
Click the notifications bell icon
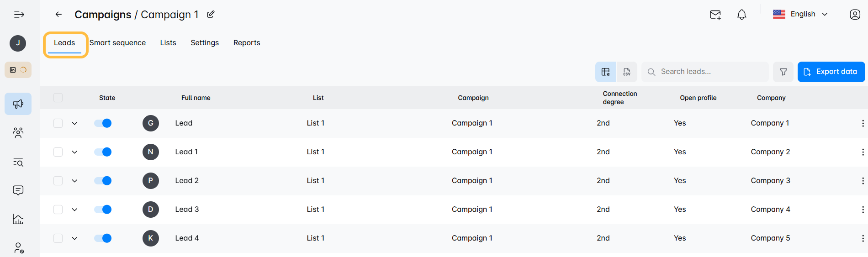[742, 15]
